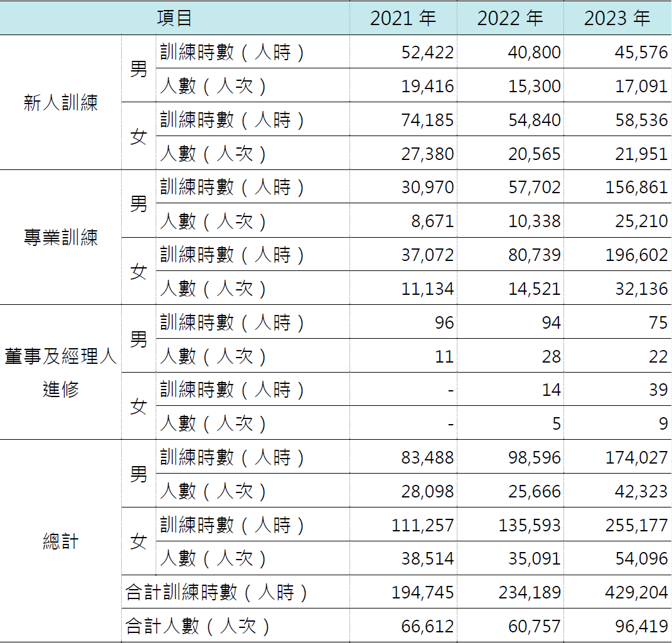This screenshot has height=643, width=672.
Task: Select the value 39 in 2023 column
Action: tap(658, 390)
